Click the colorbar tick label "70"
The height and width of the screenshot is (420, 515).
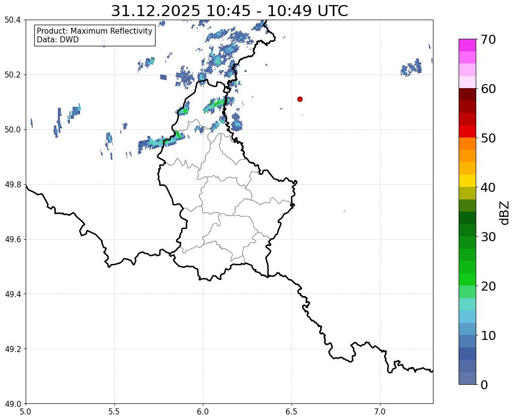(488, 39)
